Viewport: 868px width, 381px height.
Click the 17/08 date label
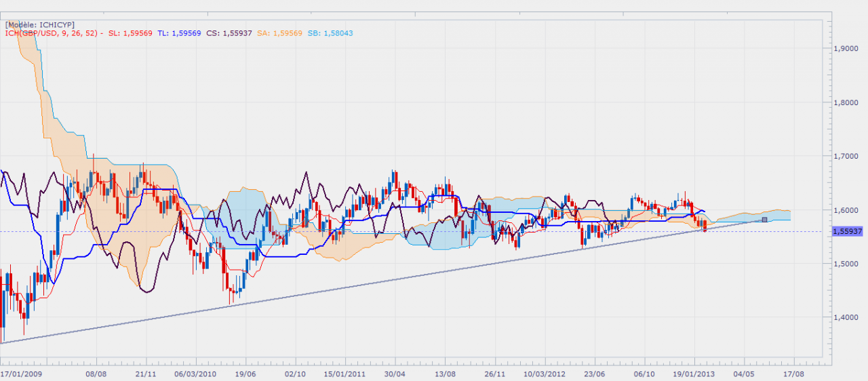tap(794, 374)
